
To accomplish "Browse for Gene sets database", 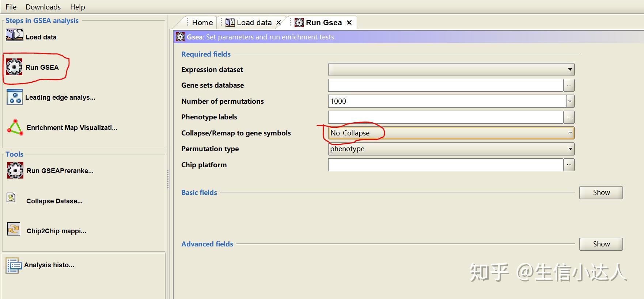I will (569, 85).
